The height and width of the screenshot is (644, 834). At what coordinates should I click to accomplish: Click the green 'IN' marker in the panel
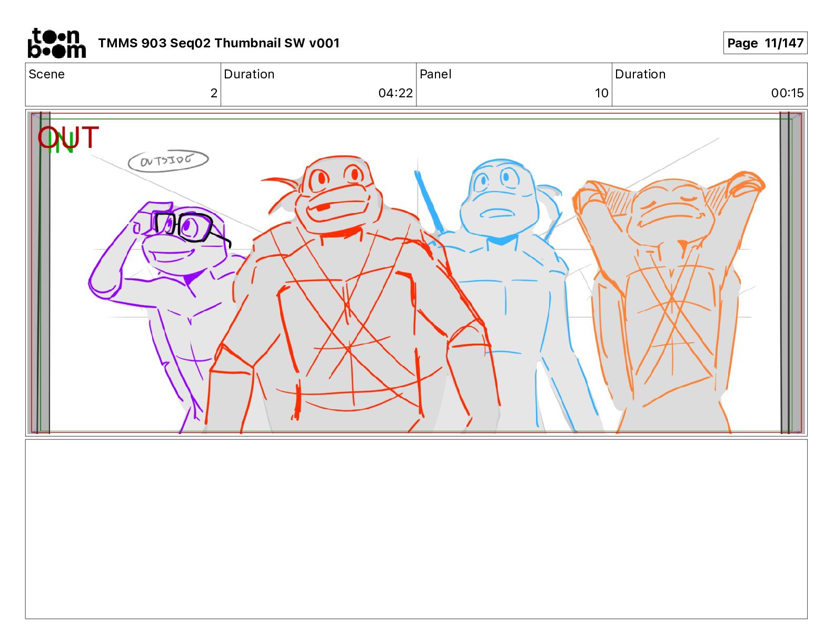61,143
